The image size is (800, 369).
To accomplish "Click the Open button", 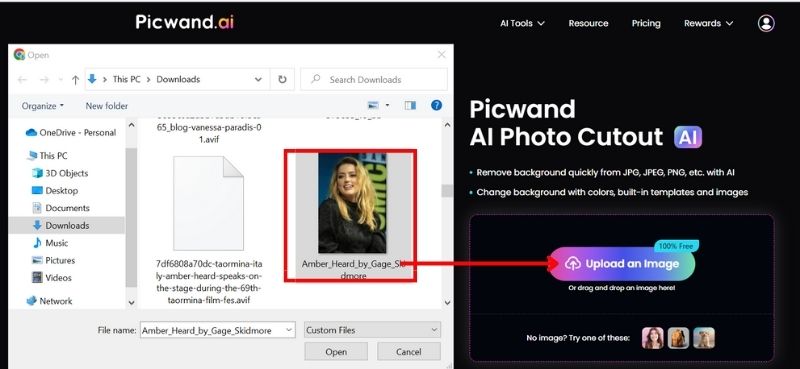I will (x=336, y=352).
